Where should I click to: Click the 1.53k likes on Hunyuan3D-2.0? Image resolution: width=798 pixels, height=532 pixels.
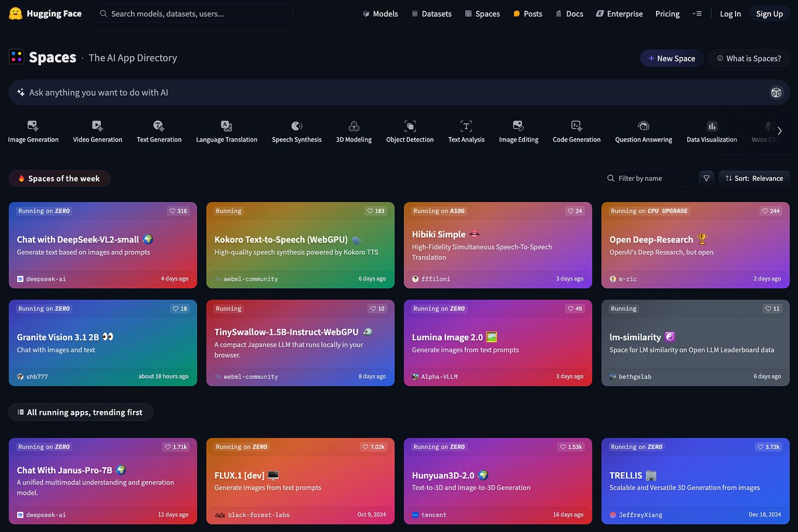coord(571,447)
